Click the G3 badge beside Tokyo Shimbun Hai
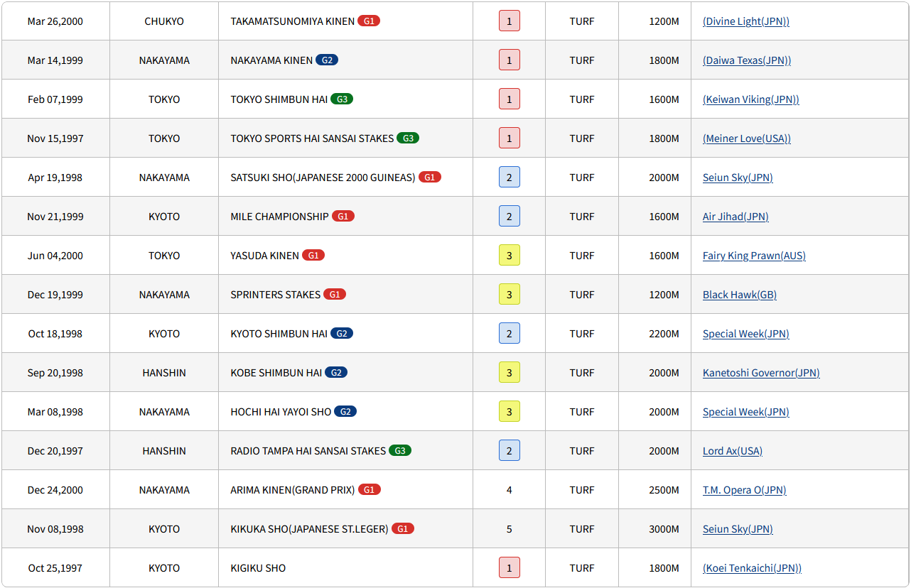The width and height of the screenshot is (916, 588). [342, 99]
